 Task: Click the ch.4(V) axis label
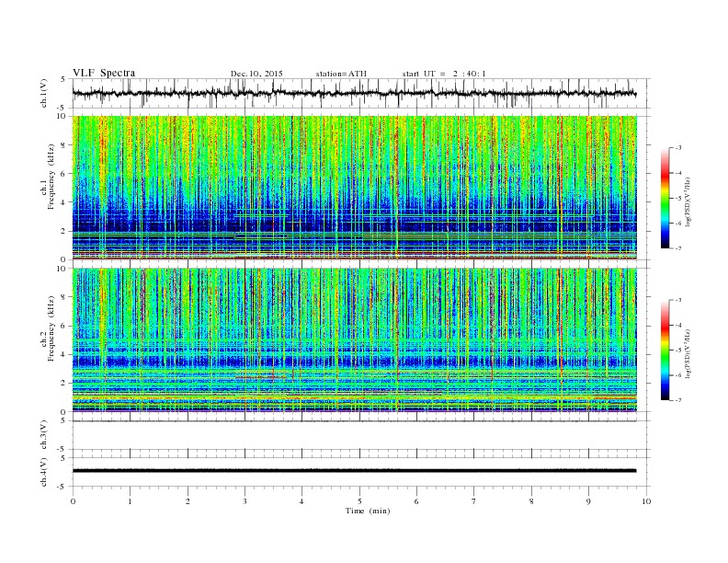tap(44, 472)
